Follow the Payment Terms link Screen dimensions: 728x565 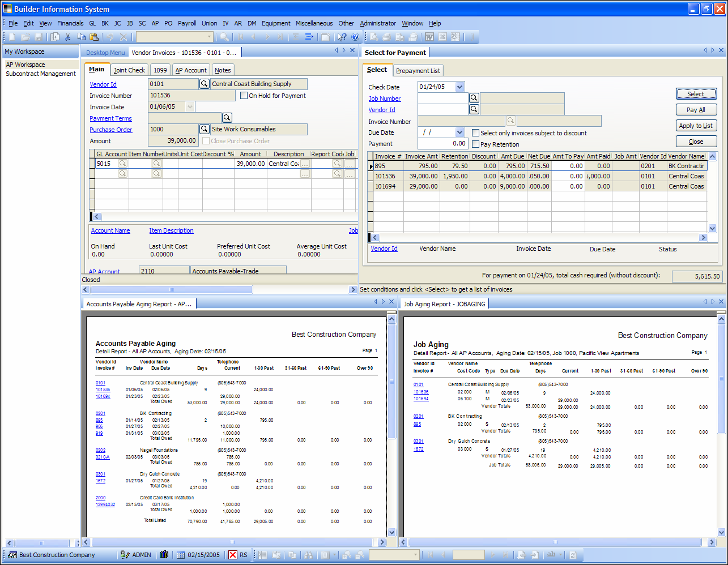110,118
